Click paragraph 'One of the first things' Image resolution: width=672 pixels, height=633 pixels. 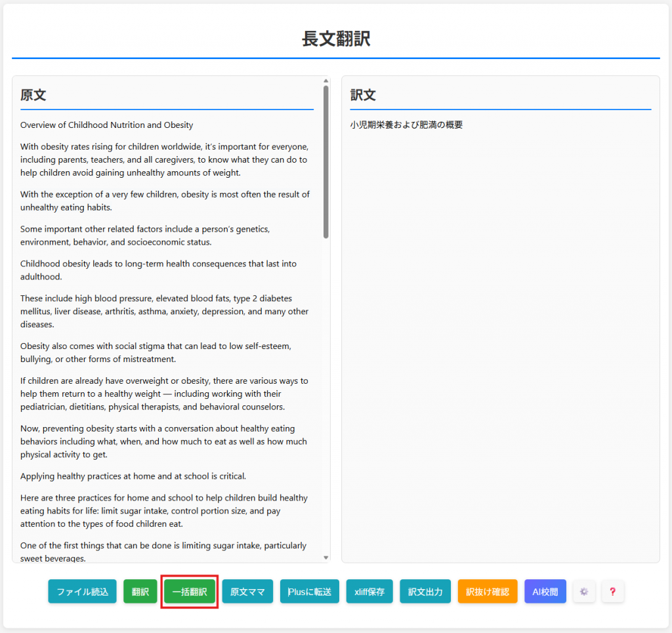click(163, 552)
